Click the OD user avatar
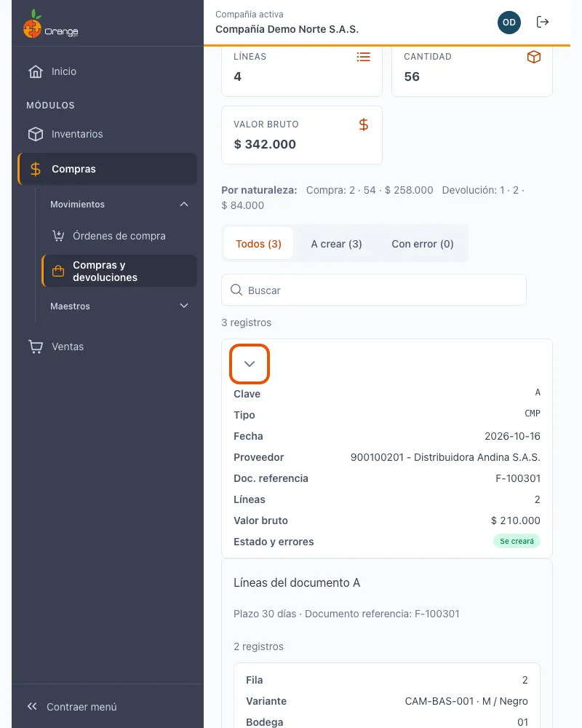Image resolution: width=582 pixels, height=728 pixels. pyautogui.click(x=509, y=23)
